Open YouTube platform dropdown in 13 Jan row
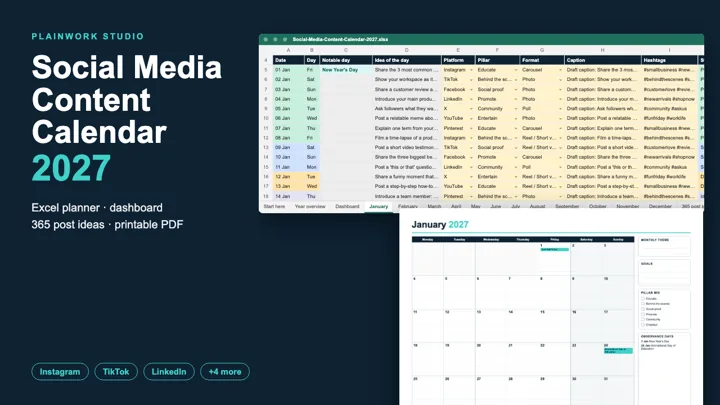The width and height of the screenshot is (720, 405). [x=471, y=186]
